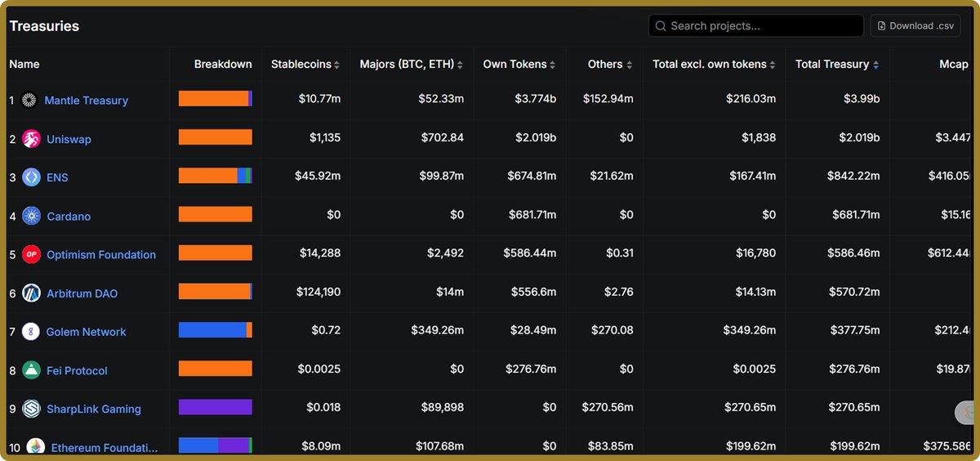Click Golem total treasury $377.75m

tap(855, 330)
